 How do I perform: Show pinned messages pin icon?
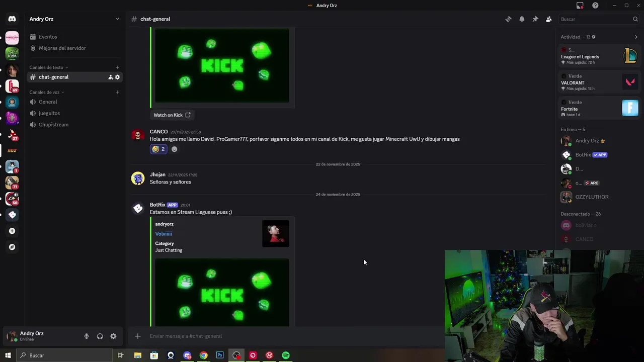click(535, 19)
